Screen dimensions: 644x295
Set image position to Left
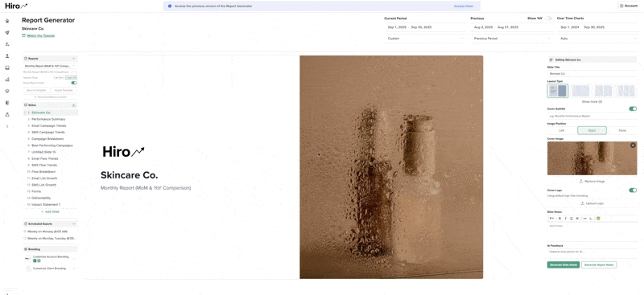coord(561,130)
